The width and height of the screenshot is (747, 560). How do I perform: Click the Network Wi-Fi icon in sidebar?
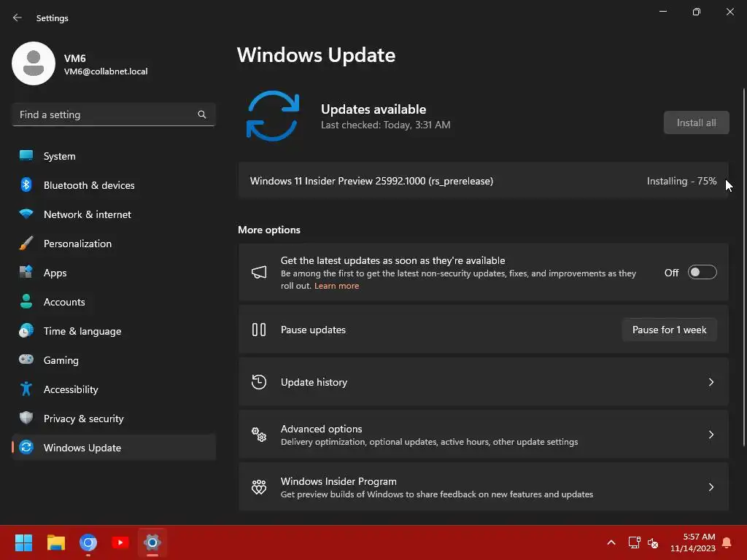(x=26, y=214)
